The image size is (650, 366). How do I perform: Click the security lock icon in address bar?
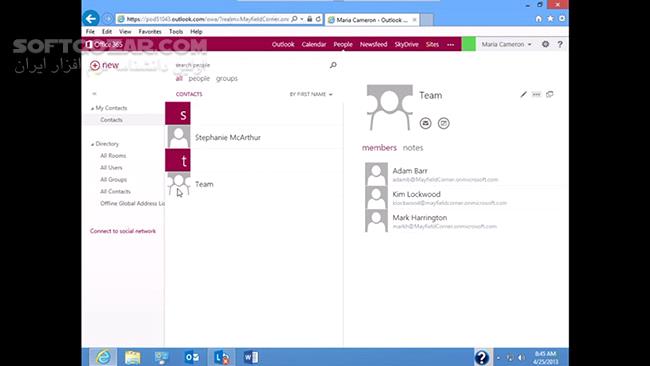[x=310, y=19]
